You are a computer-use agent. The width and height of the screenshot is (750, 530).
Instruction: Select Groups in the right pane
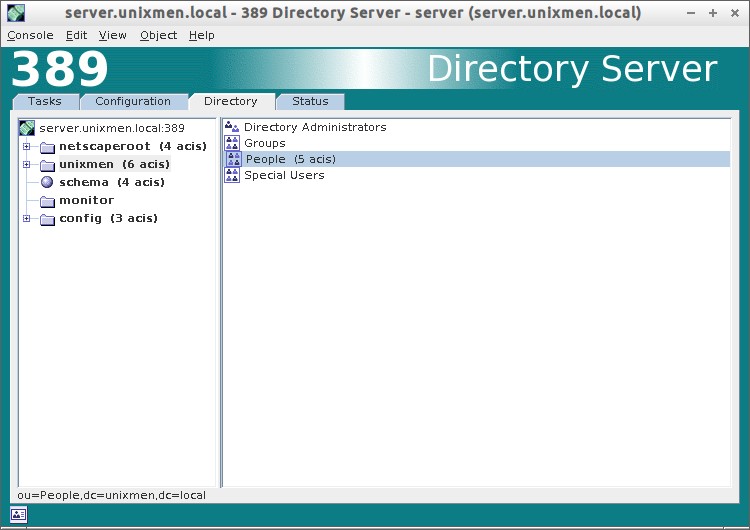click(x=265, y=143)
